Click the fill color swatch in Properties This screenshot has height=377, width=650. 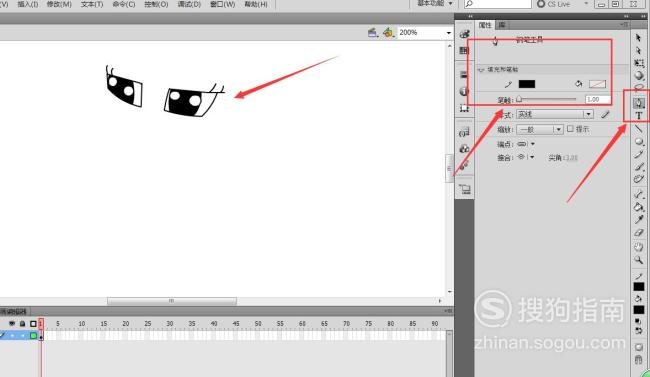(597, 84)
